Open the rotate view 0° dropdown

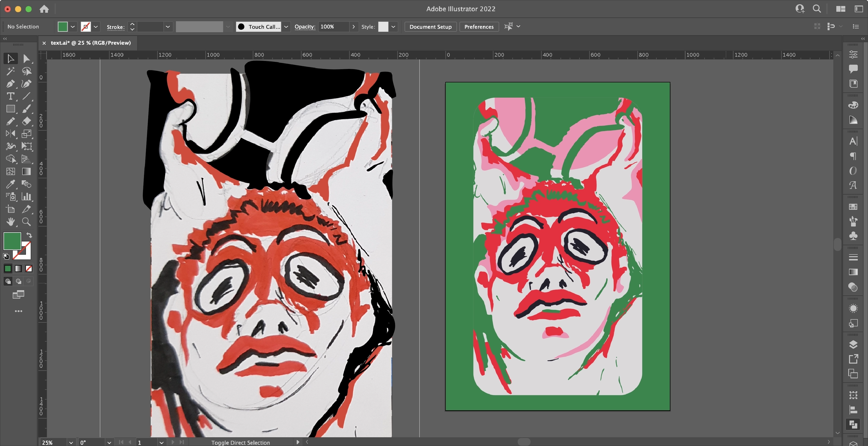[109, 442]
